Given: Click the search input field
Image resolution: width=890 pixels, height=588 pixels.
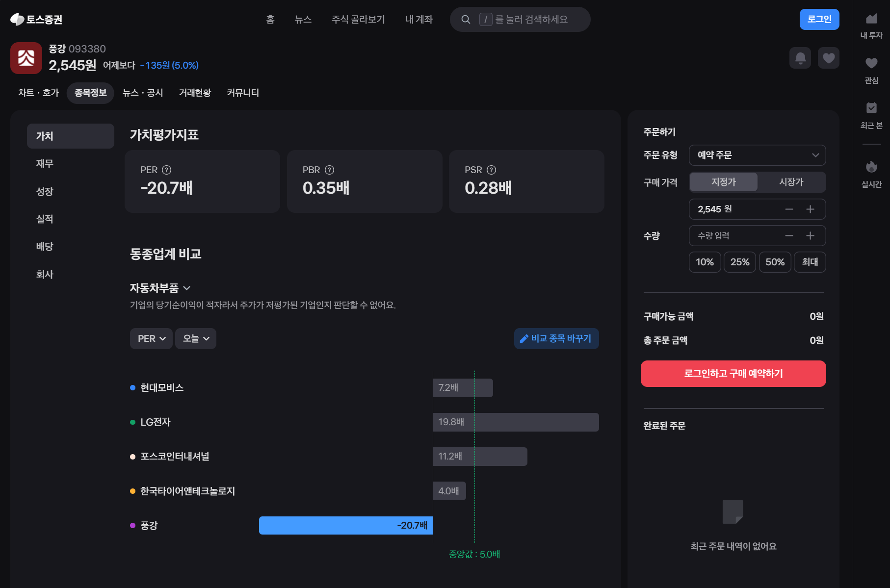Looking at the screenshot, I should (520, 19).
